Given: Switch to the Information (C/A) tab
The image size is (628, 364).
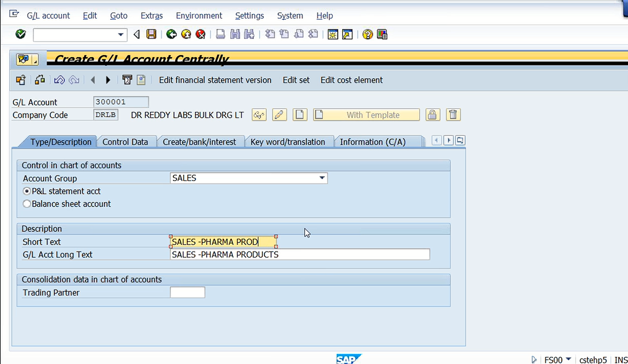Looking at the screenshot, I should (x=373, y=142).
